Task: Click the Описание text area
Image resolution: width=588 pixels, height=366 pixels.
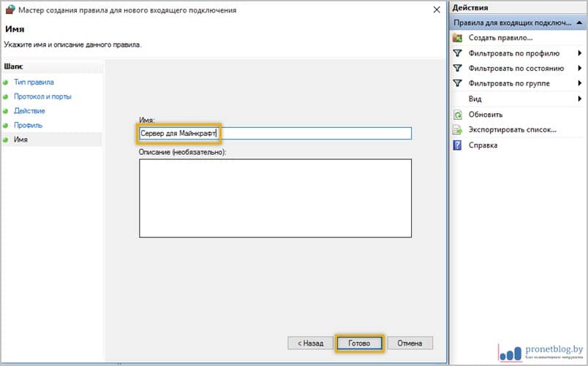Action: 275,198
